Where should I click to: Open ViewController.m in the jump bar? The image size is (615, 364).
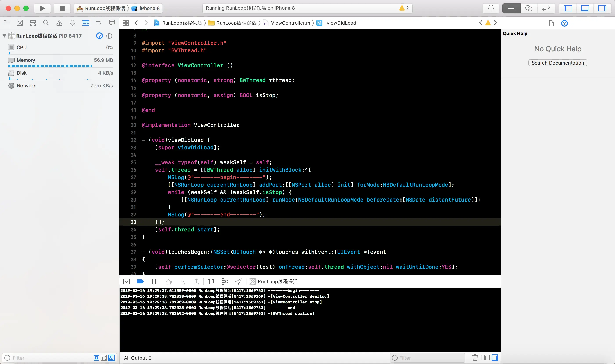[290, 23]
